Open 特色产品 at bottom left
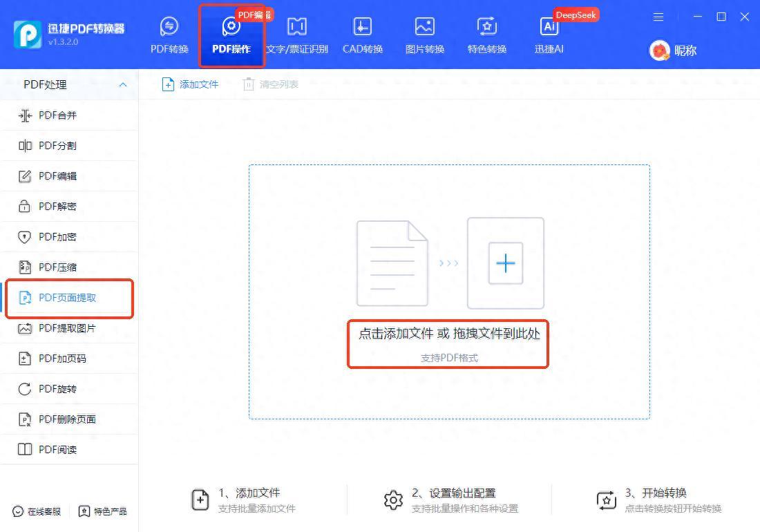 tap(103, 512)
